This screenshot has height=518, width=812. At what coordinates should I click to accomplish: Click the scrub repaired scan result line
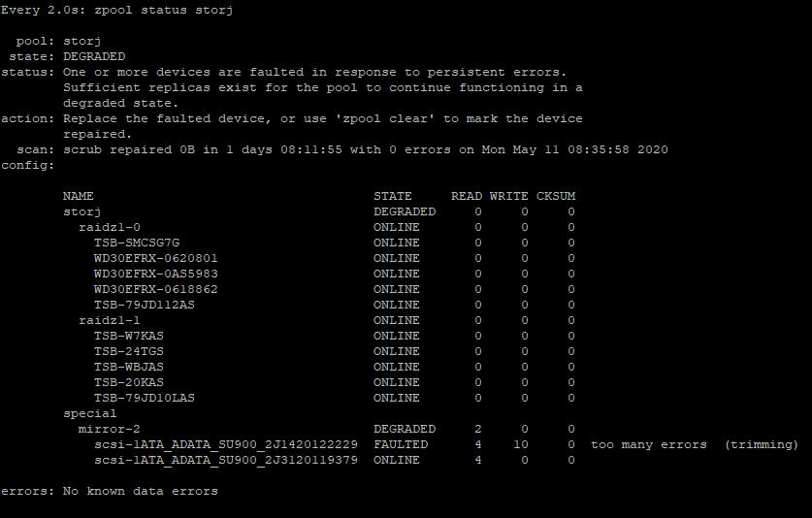pyautogui.click(x=365, y=149)
